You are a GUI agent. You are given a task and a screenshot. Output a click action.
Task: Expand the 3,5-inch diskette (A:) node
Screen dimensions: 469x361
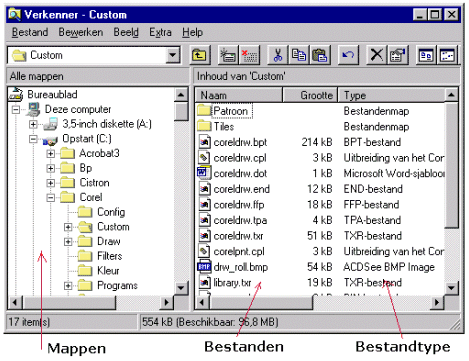(33, 124)
